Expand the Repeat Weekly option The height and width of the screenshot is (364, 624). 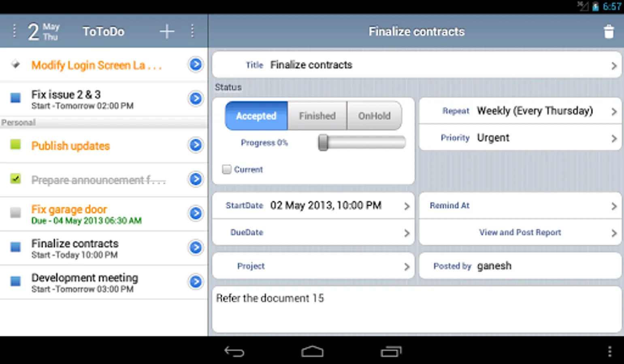point(520,111)
